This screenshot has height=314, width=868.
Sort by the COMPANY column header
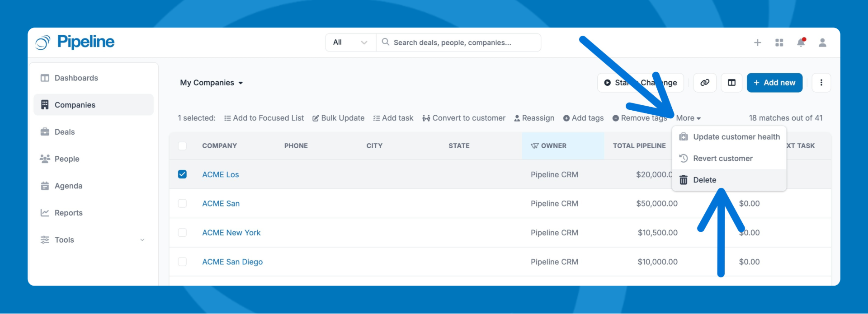coord(220,145)
